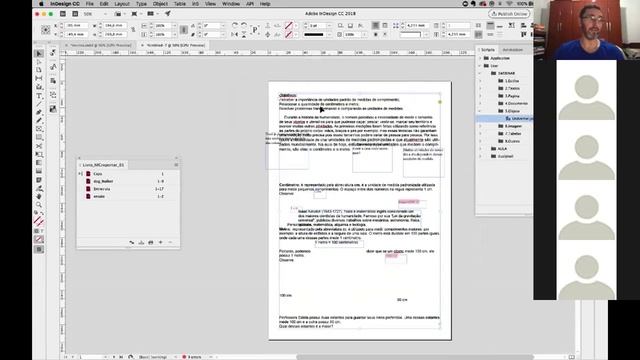Select the Capa document in Book panel
The image size is (640, 360).
[x=128, y=174]
